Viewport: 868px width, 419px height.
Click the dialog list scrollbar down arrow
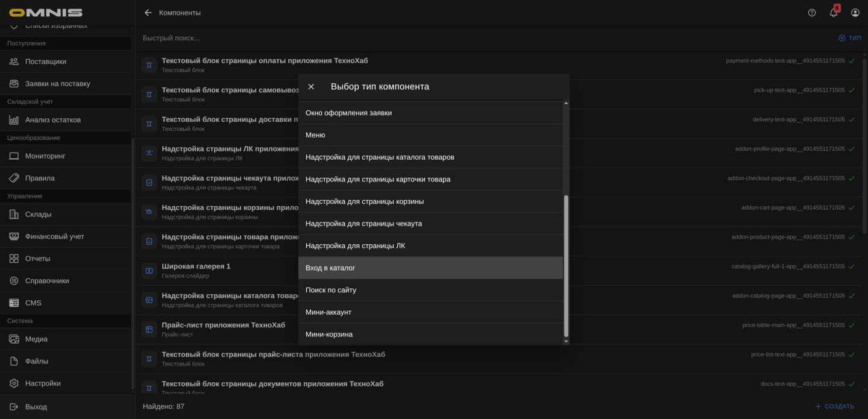(565, 341)
